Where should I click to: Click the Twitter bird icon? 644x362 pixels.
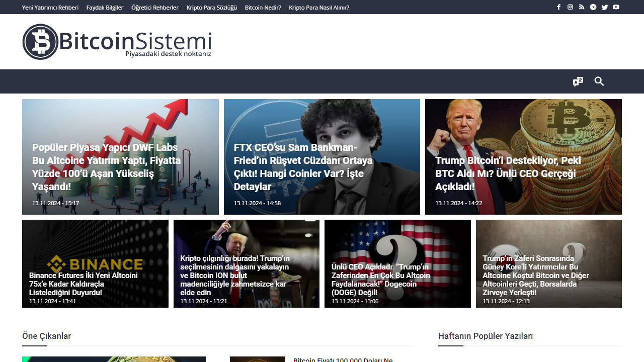(605, 7)
